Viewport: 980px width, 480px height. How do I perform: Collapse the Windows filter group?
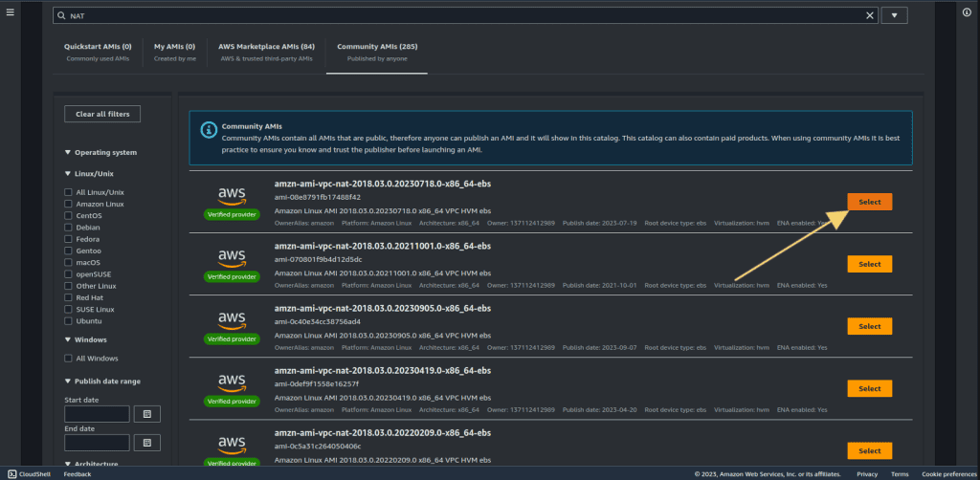click(x=85, y=339)
